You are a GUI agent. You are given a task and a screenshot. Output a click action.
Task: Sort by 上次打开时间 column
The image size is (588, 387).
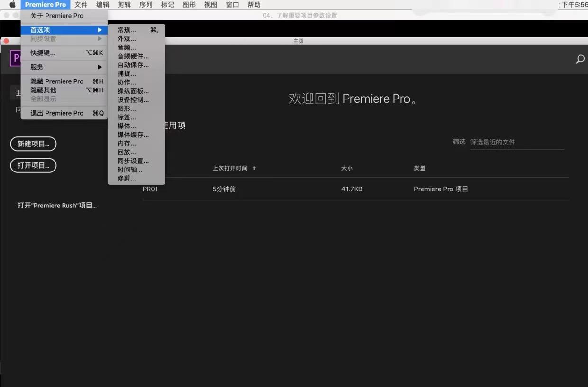[x=234, y=168]
